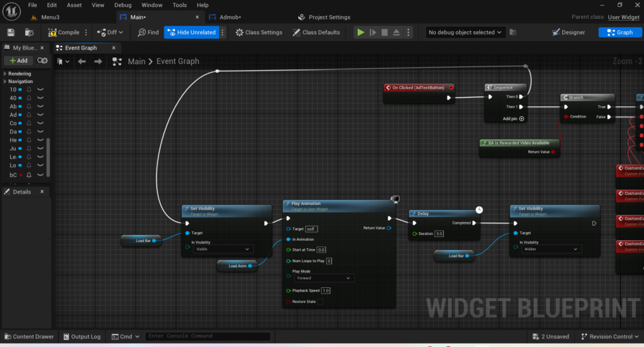Expand the Navigation category
This screenshot has height=347, width=644.
[x=5, y=81]
